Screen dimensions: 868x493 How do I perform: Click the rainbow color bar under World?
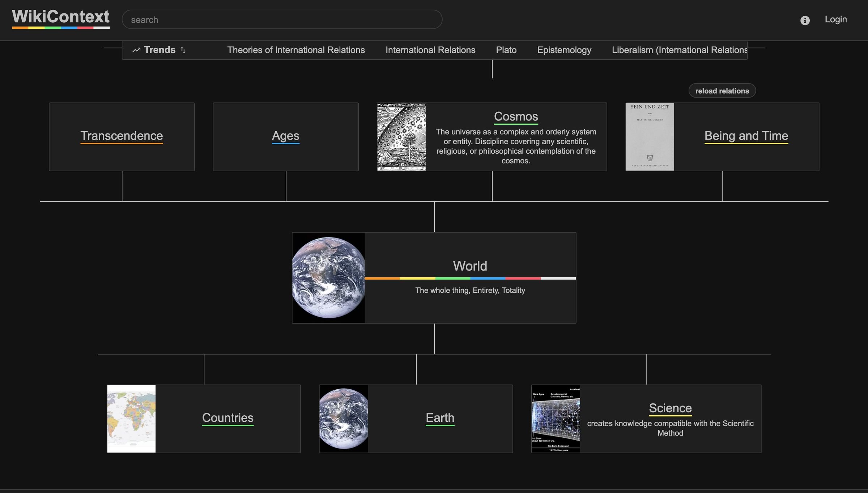(470, 278)
